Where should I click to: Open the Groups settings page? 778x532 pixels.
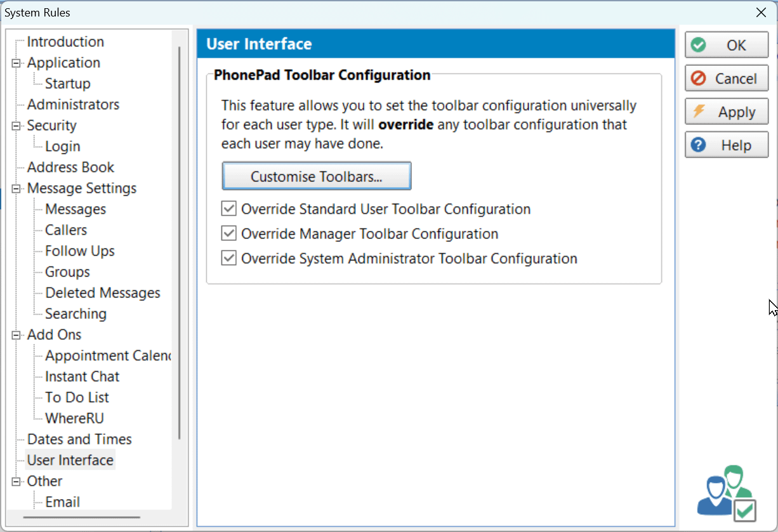[x=67, y=272]
